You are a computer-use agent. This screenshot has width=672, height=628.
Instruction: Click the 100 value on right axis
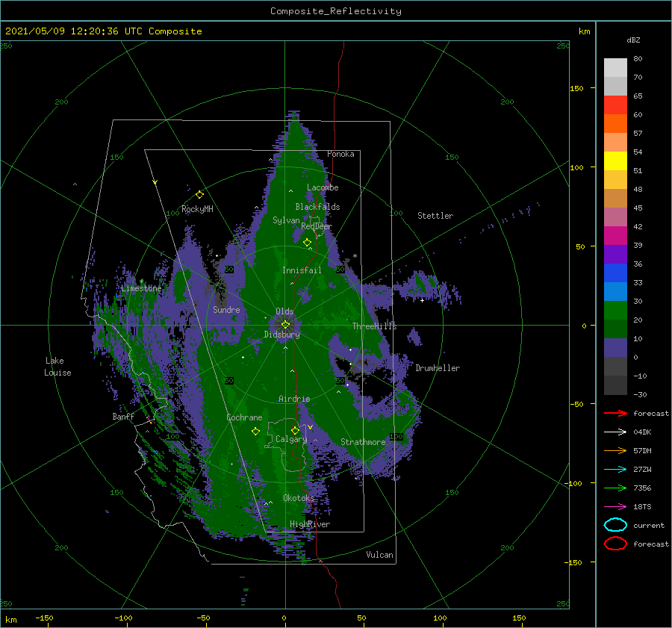(576, 167)
